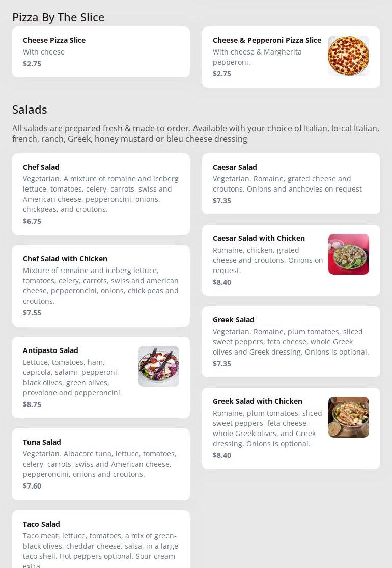Open the Antipasto Salad photo

158,366
